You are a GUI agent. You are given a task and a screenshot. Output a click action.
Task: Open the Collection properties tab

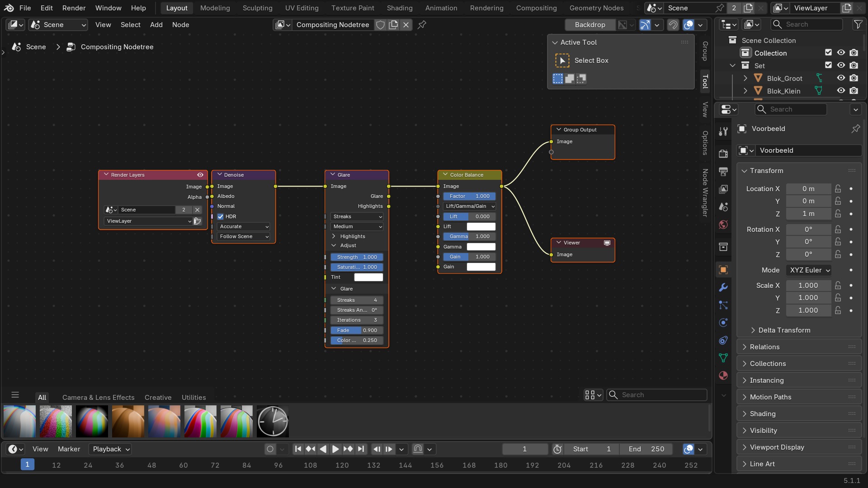click(723, 247)
